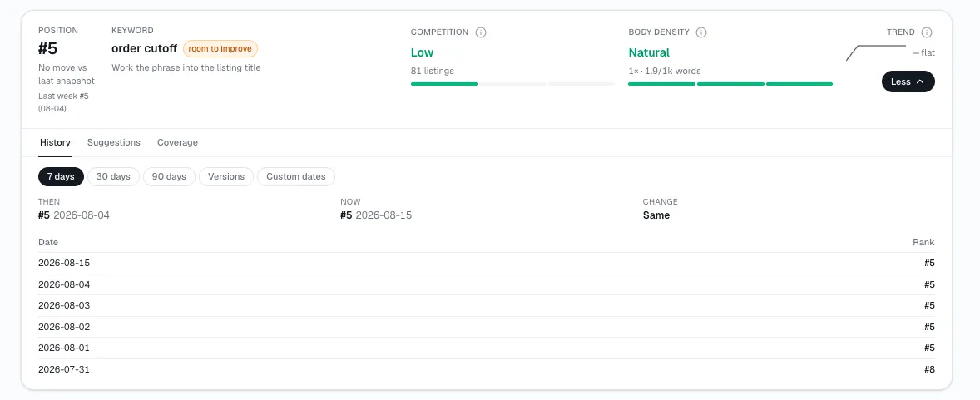Click the Competition level progress bar
The image size is (980, 400).
pyautogui.click(x=512, y=84)
